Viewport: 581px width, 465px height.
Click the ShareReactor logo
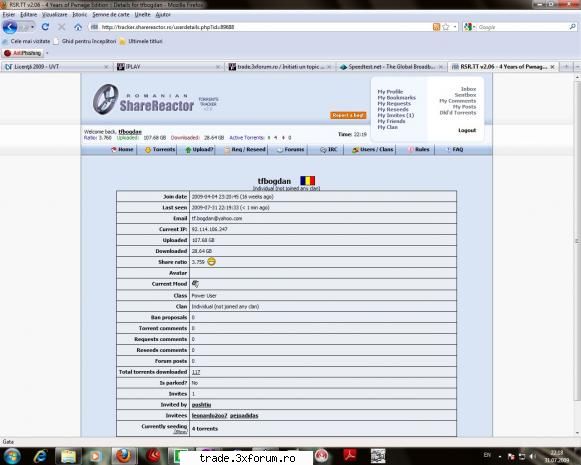(144, 100)
